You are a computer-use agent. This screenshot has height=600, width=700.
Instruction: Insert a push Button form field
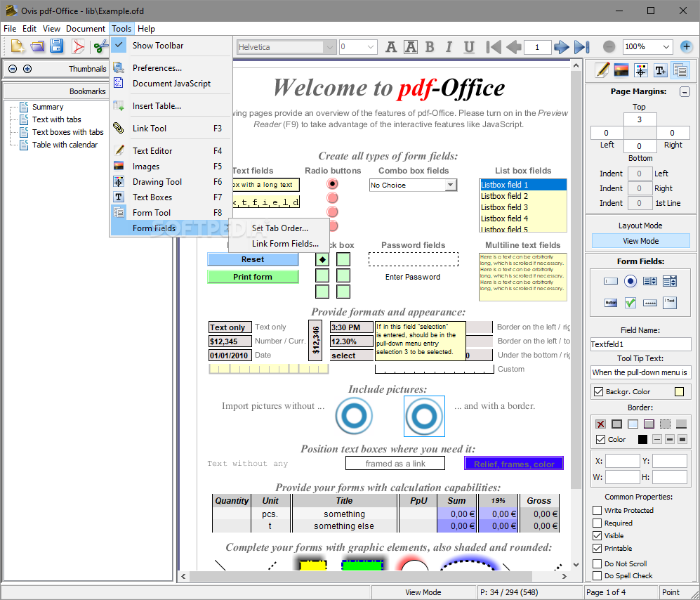611,303
